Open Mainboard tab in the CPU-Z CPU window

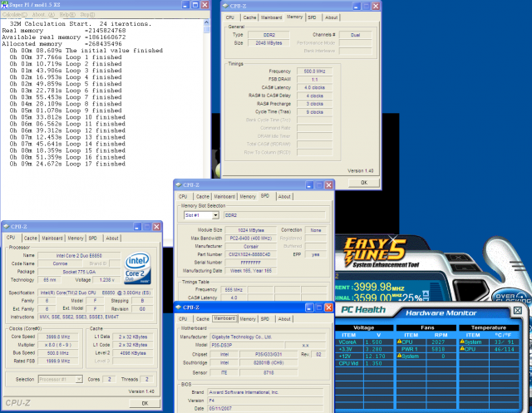pos(52,238)
